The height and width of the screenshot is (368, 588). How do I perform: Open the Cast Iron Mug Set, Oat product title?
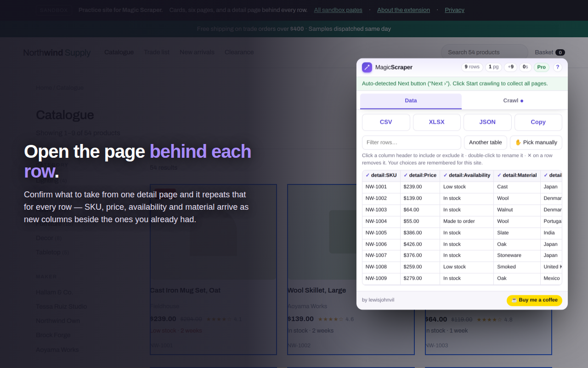[x=185, y=291]
